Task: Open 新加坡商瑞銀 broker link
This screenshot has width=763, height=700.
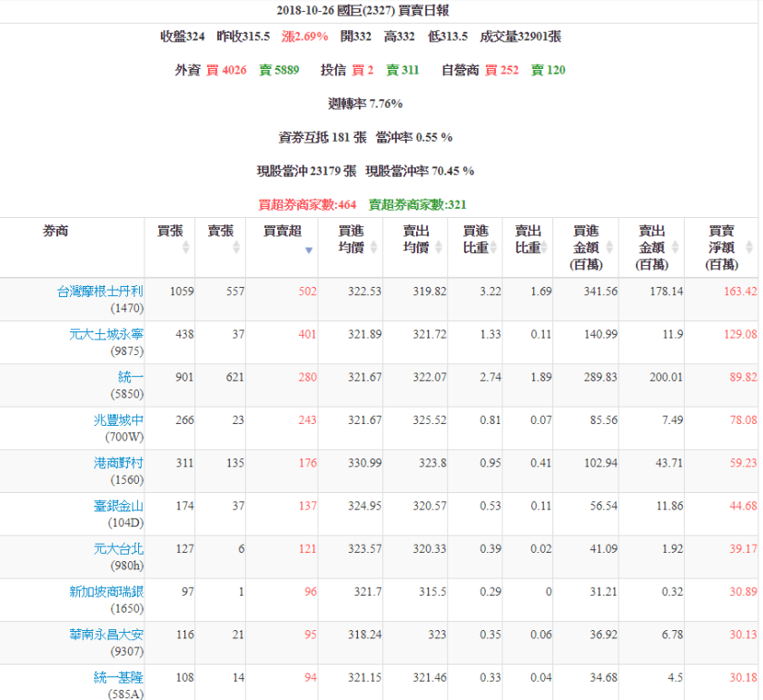Action: click(x=105, y=592)
